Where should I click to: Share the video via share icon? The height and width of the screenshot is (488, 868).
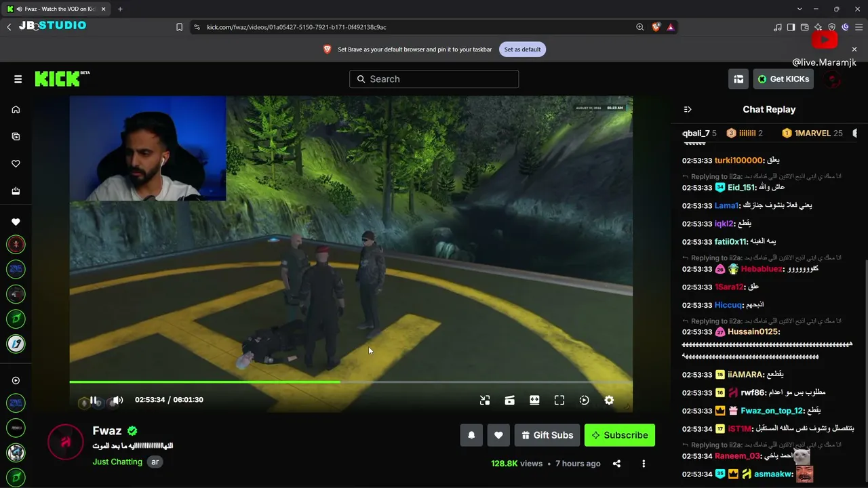pos(616,464)
